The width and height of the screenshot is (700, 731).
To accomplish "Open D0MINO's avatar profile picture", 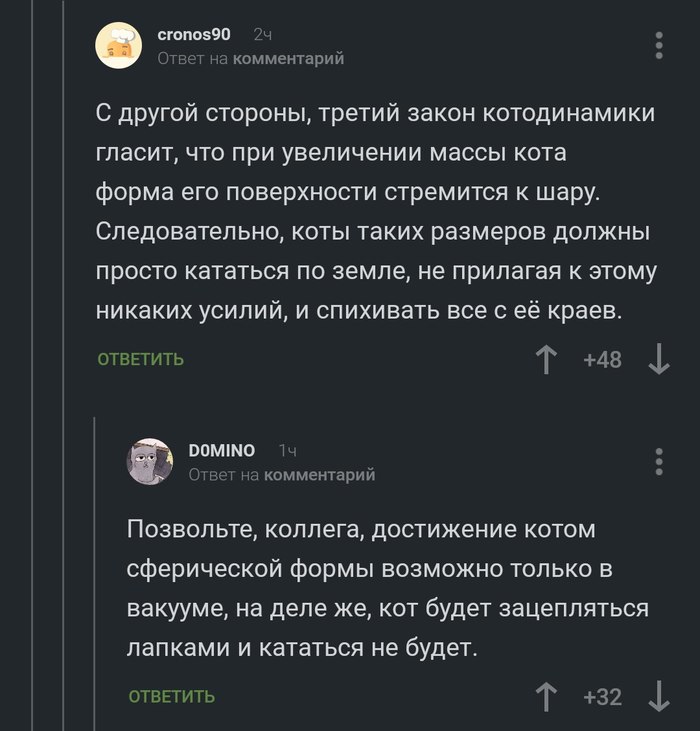I will [x=149, y=461].
